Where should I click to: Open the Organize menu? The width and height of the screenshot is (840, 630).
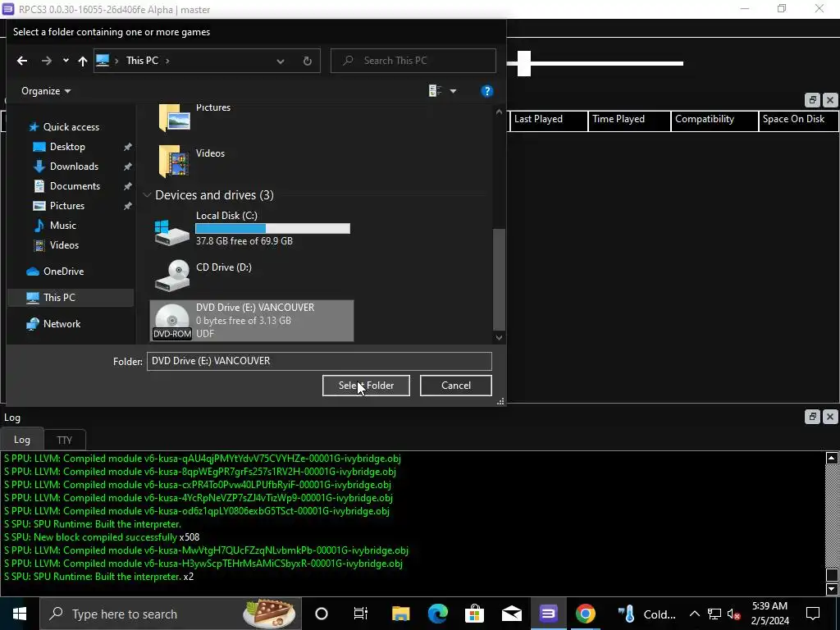(x=46, y=91)
